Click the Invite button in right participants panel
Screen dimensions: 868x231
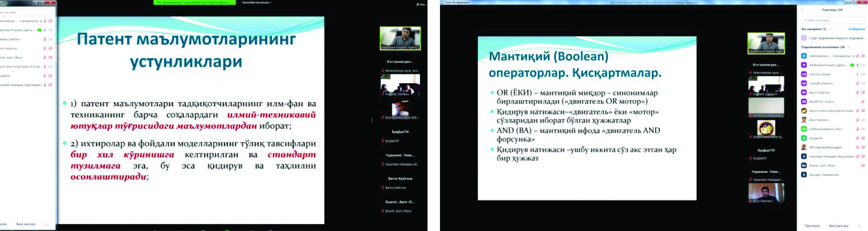click(812, 226)
